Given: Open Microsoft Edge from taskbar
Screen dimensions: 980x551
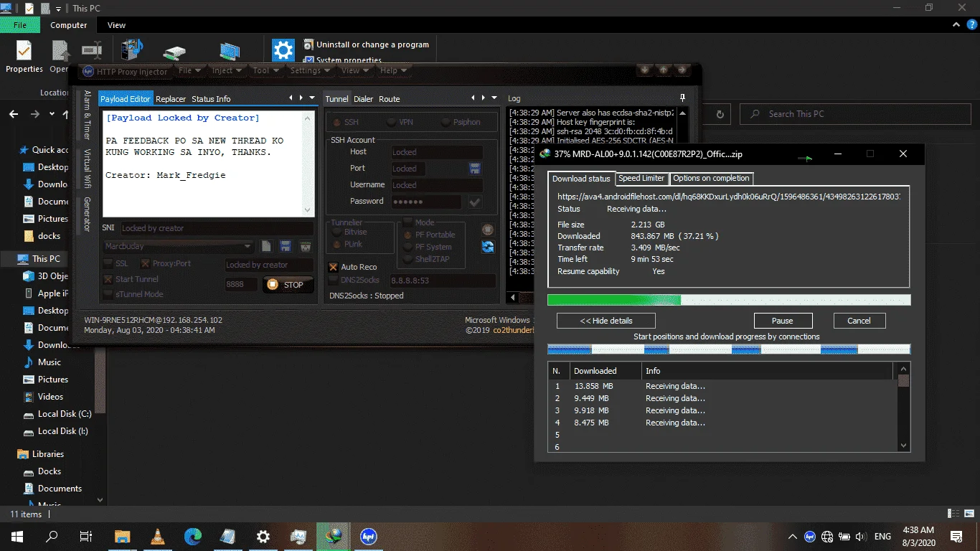Looking at the screenshot, I should [192, 536].
